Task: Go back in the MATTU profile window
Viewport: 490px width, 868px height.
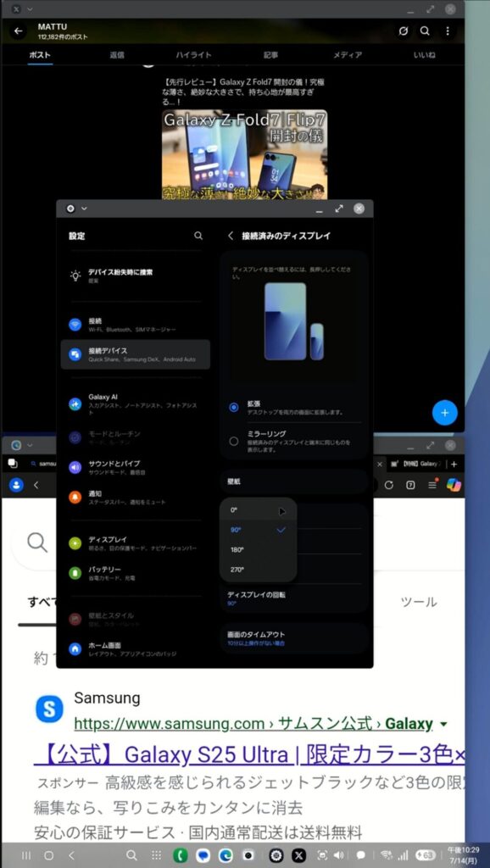Action: click(x=19, y=31)
